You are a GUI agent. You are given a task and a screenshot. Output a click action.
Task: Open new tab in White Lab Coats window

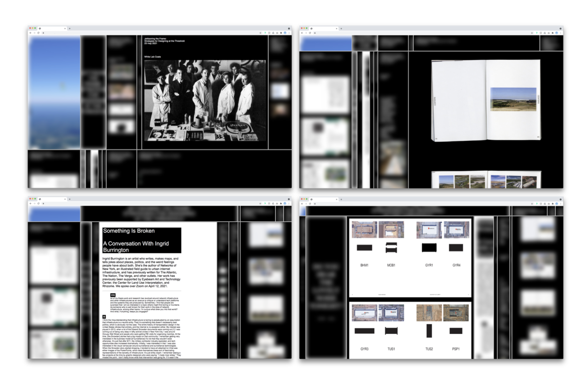[x=70, y=28]
